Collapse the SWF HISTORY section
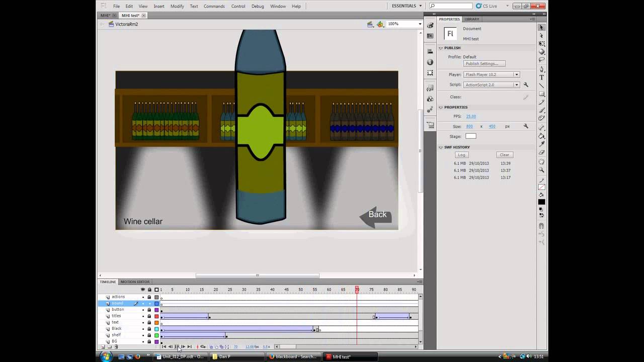This screenshot has height=362, width=644. pyautogui.click(x=441, y=147)
